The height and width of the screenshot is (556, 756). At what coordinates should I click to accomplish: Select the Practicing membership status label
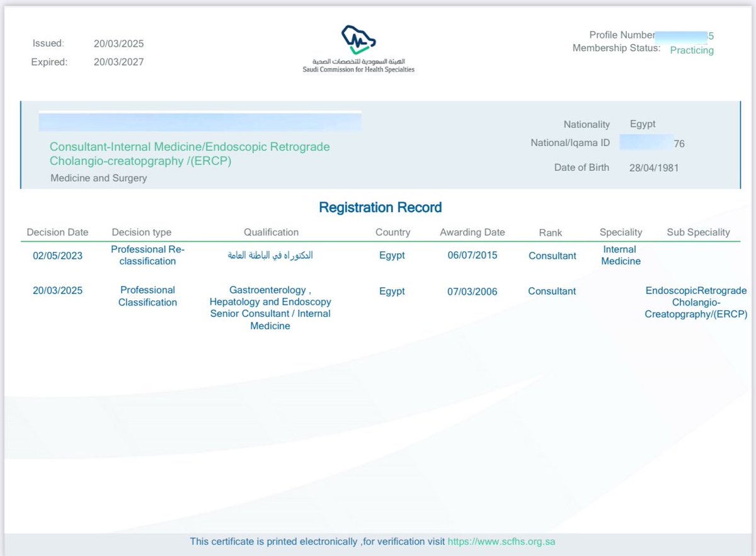(x=691, y=50)
